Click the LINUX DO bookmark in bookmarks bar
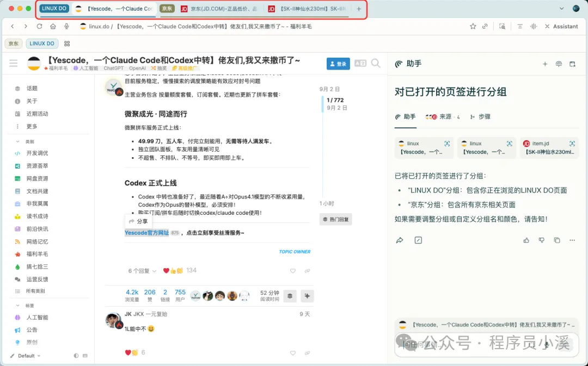 [x=41, y=44]
